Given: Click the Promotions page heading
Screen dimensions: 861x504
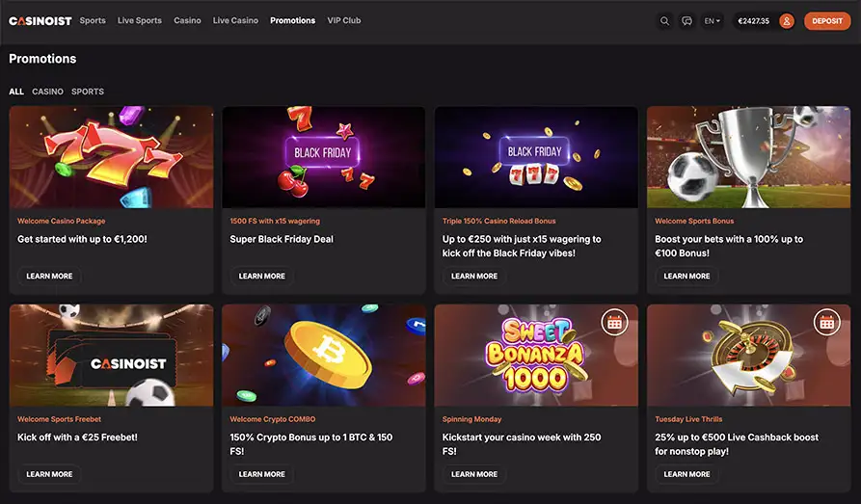Looking at the screenshot, I should (x=42, y=59).
